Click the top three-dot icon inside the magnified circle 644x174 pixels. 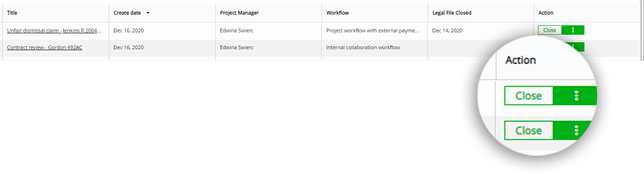(x=576, y=96)
